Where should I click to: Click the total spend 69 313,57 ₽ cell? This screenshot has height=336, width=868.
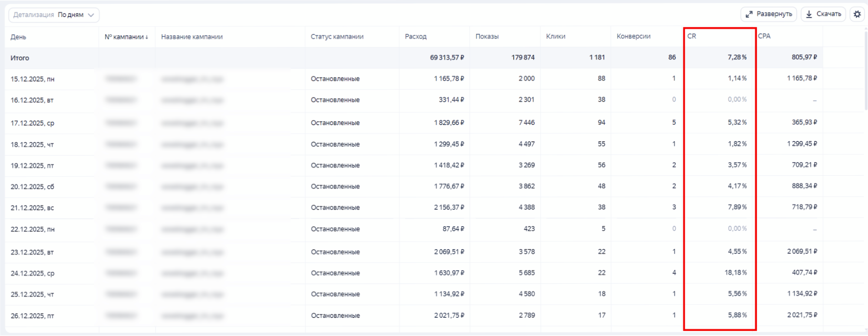(447, 57)
